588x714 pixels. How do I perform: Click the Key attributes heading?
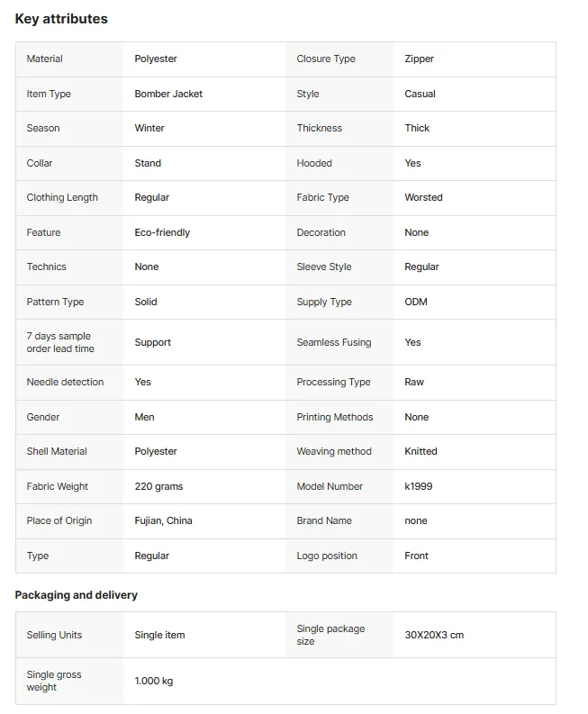coord(61,19)
